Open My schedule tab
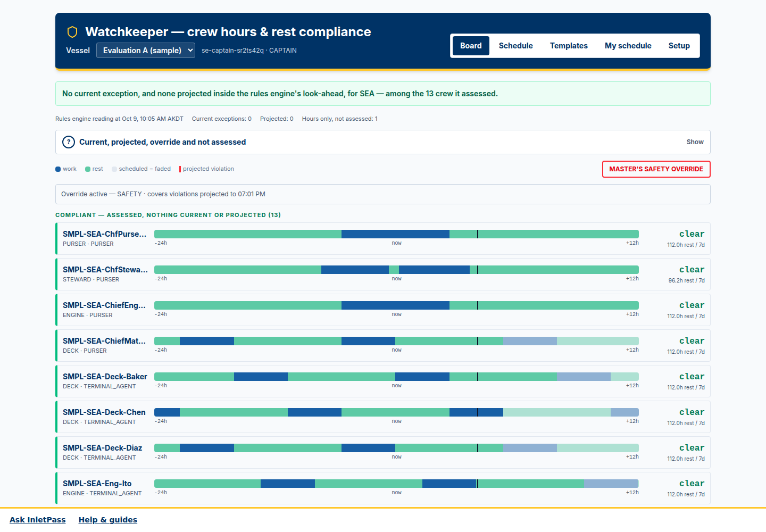The width and height of the screenshot is (766, 532). click(628, 46)
